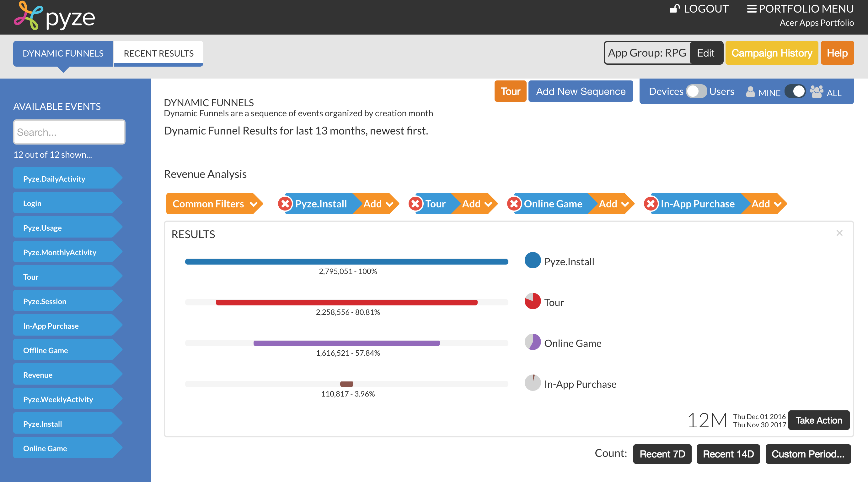The height and width of the screenshot is (482, 868).
Task: Remove the In-App Purchase funnel step
Action: coord(651,204)
